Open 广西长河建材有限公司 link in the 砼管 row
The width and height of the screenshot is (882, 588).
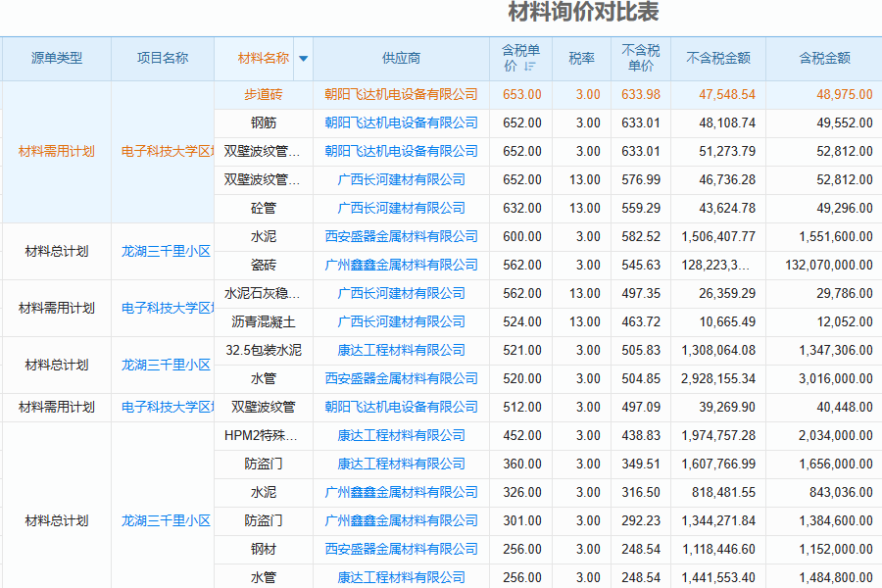[401, 209]
